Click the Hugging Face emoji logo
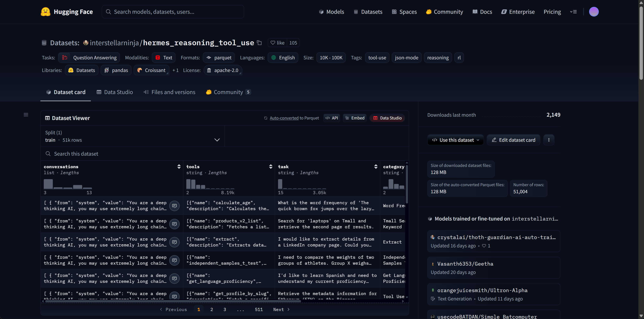Screen dimensions: 644x319 pyautogui.click(x=45, y=12)
